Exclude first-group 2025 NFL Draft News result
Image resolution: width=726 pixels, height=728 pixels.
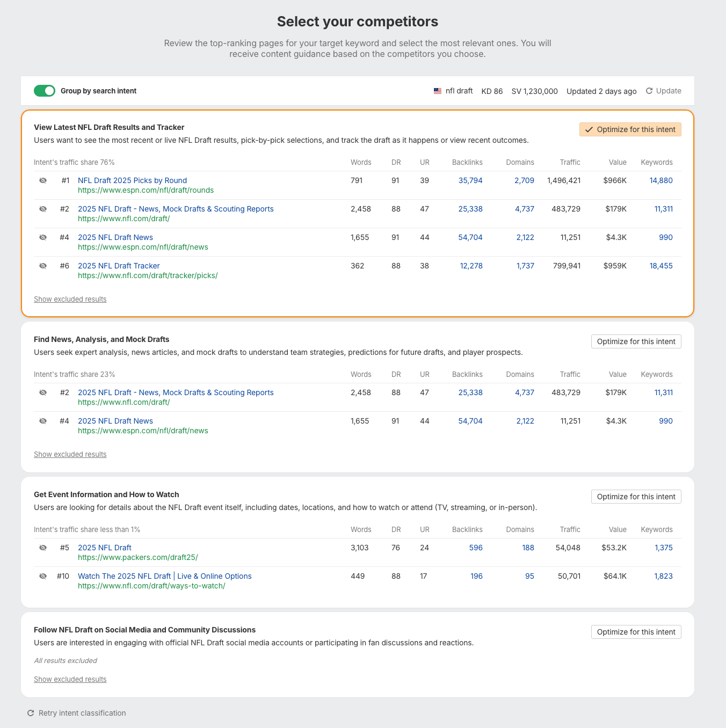pos(43,237)
